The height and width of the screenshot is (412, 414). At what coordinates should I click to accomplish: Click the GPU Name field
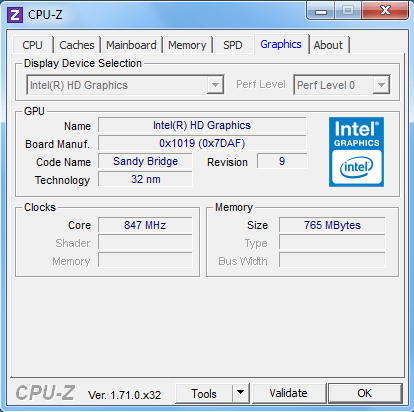pyautogui.click(x=202, y=125)
